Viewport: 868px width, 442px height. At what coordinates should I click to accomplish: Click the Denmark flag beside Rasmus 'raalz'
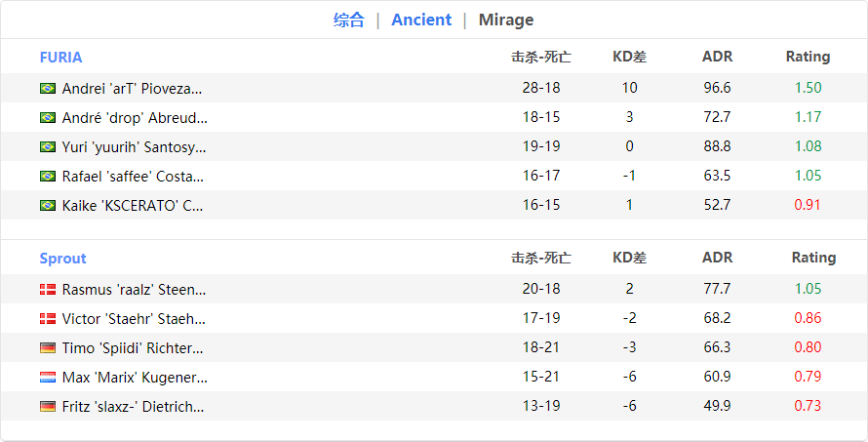(47, 289)
